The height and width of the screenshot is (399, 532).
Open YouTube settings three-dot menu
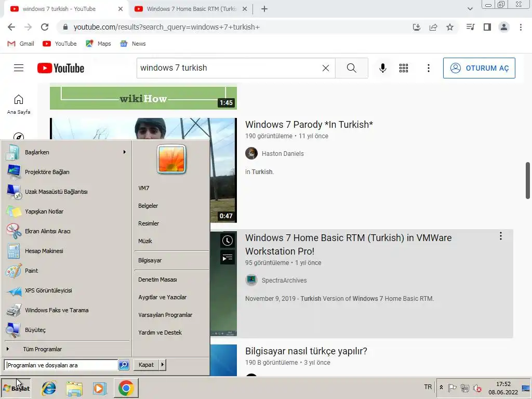click(x=429, y=68)
